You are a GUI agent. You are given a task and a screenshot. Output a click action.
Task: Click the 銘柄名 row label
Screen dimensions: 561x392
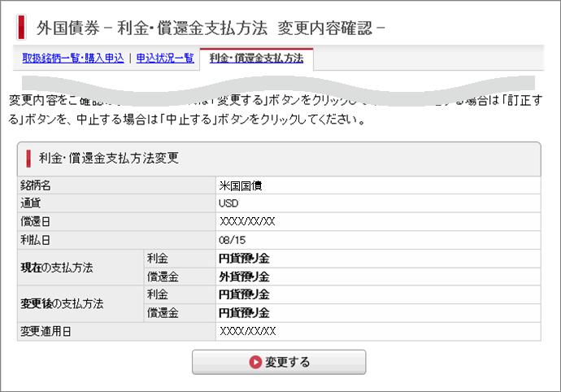[35, 185]
